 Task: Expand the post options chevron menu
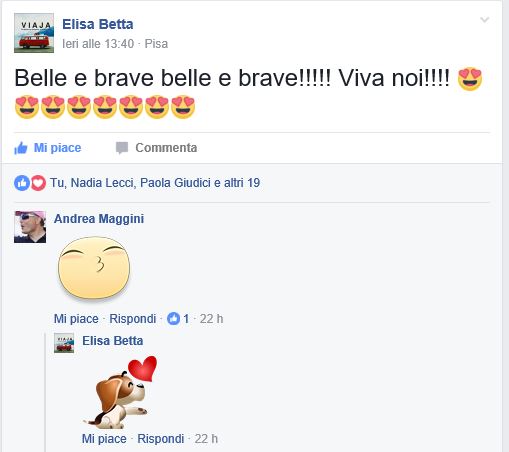tap(484, 20)
